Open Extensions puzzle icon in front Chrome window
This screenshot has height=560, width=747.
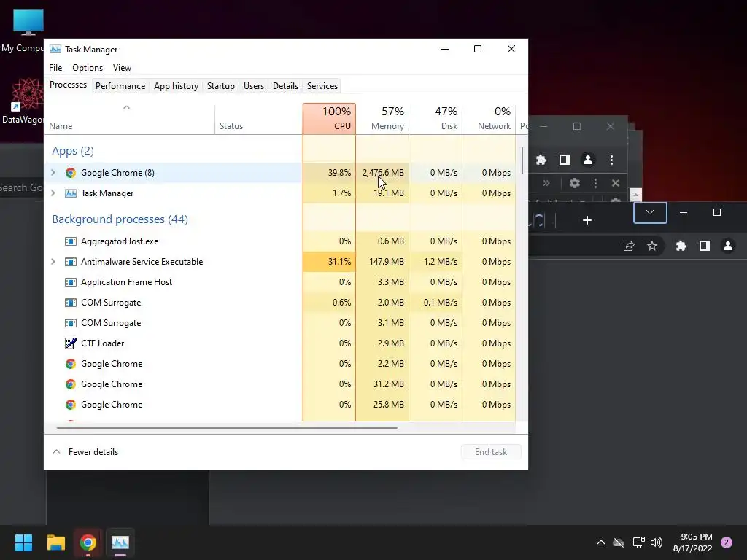[x=681, y=246]
